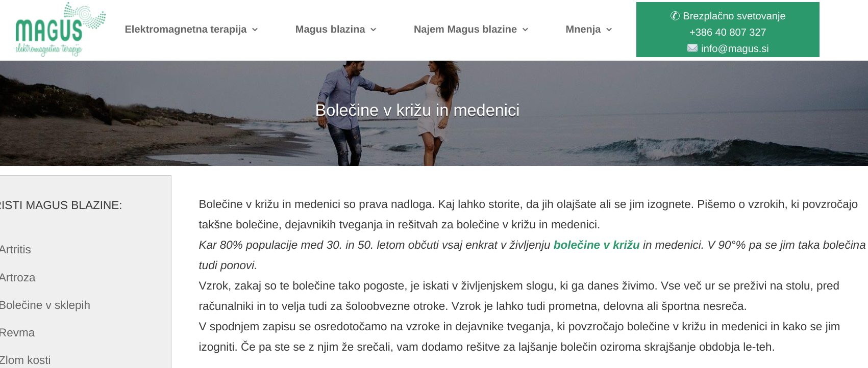868x368 pixels.
Task: Open the Elektromagnetna terapija menu item
Action: (186, 30)
